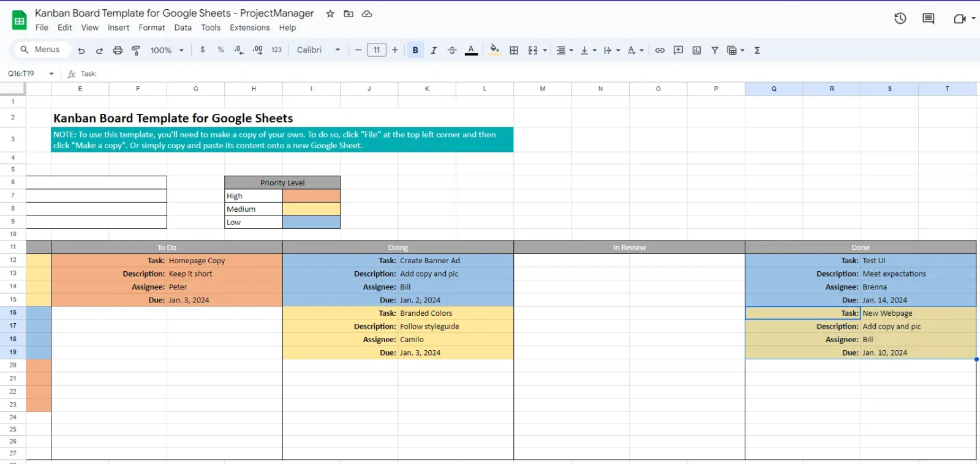Increase font size with plus button
Image resolution: width=980 pixels, height=464 pixels.
tap(395, 50)
